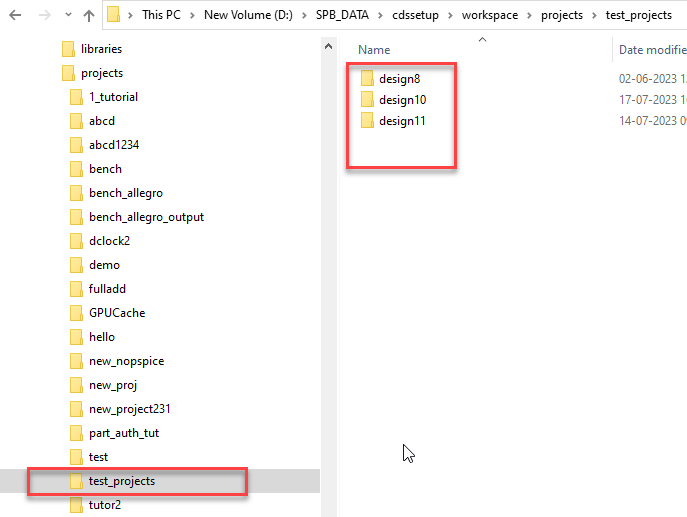Open the bench_allegro_output folder
687x517 pixels.
pos(146,217)
